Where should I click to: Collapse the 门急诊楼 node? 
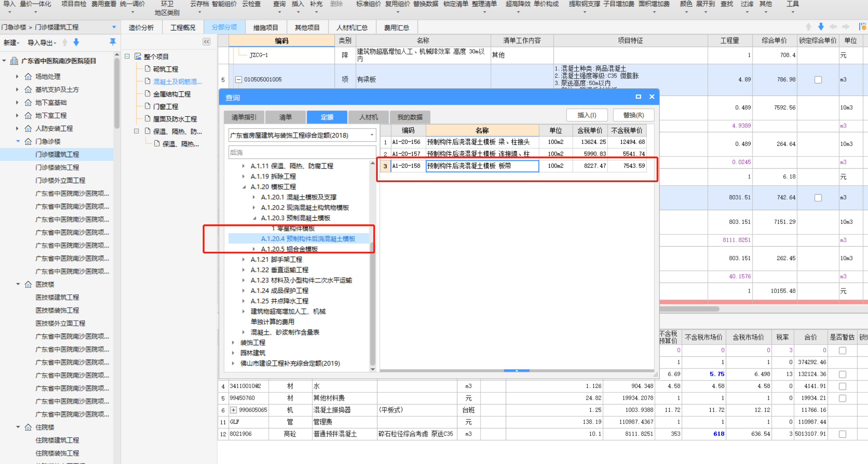click(x=18, y=141)
